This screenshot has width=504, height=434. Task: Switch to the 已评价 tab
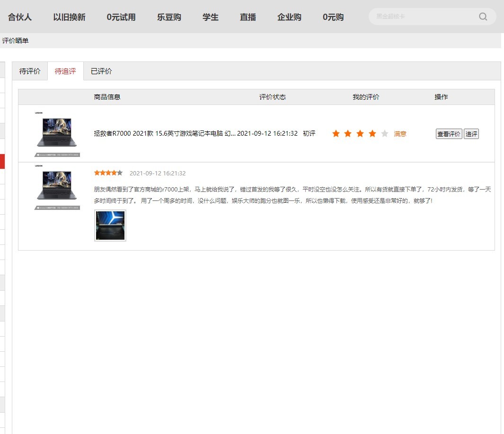(x=101, y=71)
